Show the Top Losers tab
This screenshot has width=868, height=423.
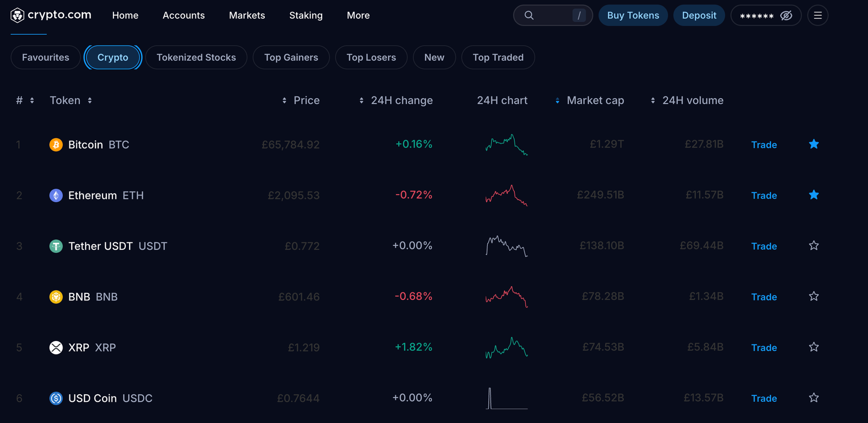[x=372, y=57]
